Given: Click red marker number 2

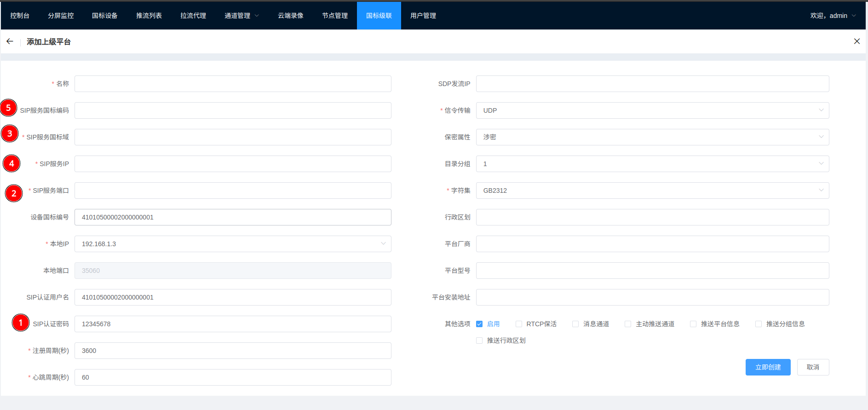Looking at the screenshot, I should tap(14, 193).
